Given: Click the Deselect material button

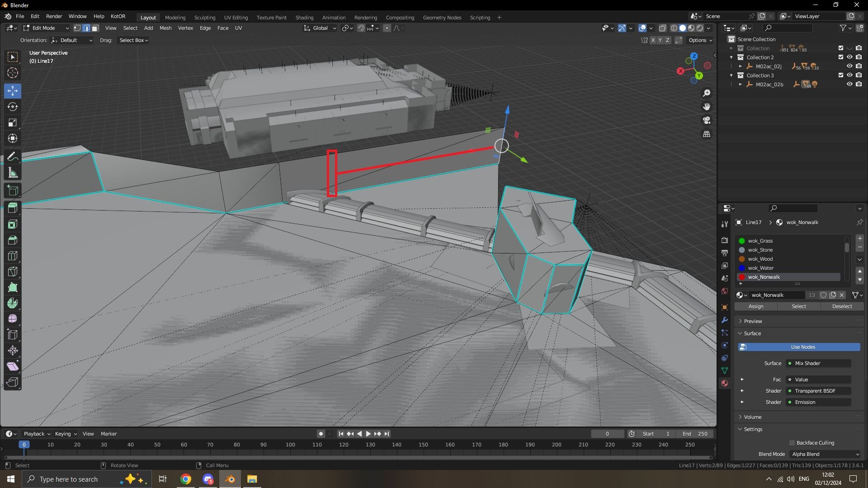Looking at the screenshot, I should pos(842,305).
